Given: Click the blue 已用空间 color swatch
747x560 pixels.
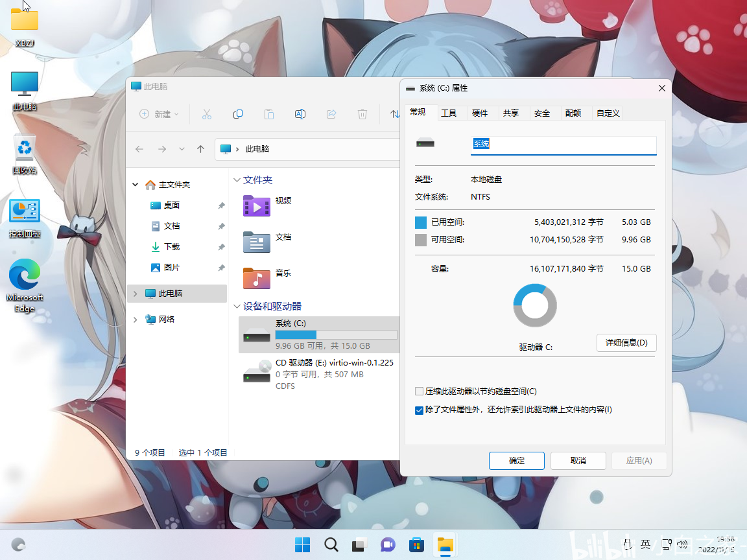Looking at the screenshot, I should 421,222.
